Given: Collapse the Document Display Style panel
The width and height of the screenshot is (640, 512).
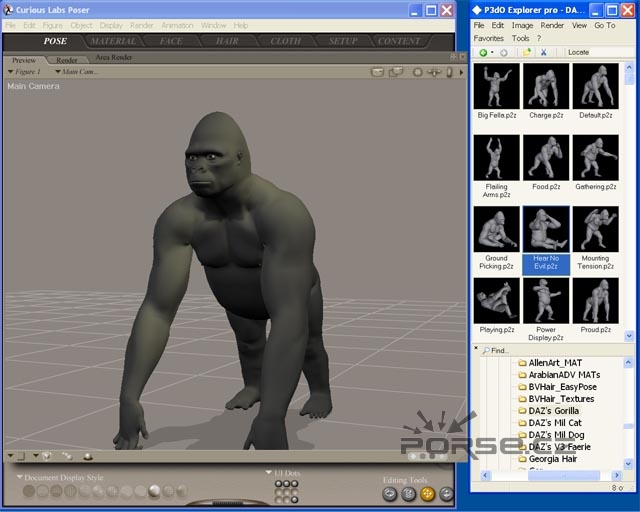Looking at the screenshot, I should (20, 477).
